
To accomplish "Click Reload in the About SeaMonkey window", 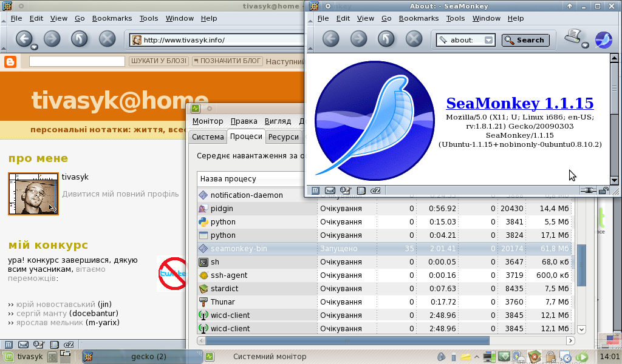I will tap(386, 39).
